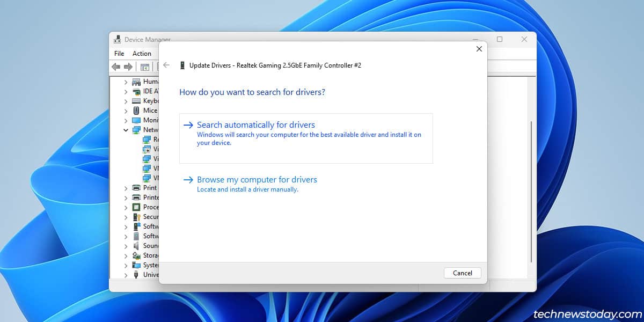
Task: Open the Action menu
Action: click(142, 54)
